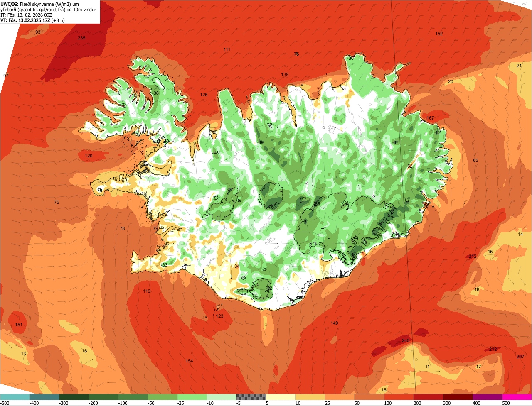Click the map value '111' north of Iceland

[227, 50]
